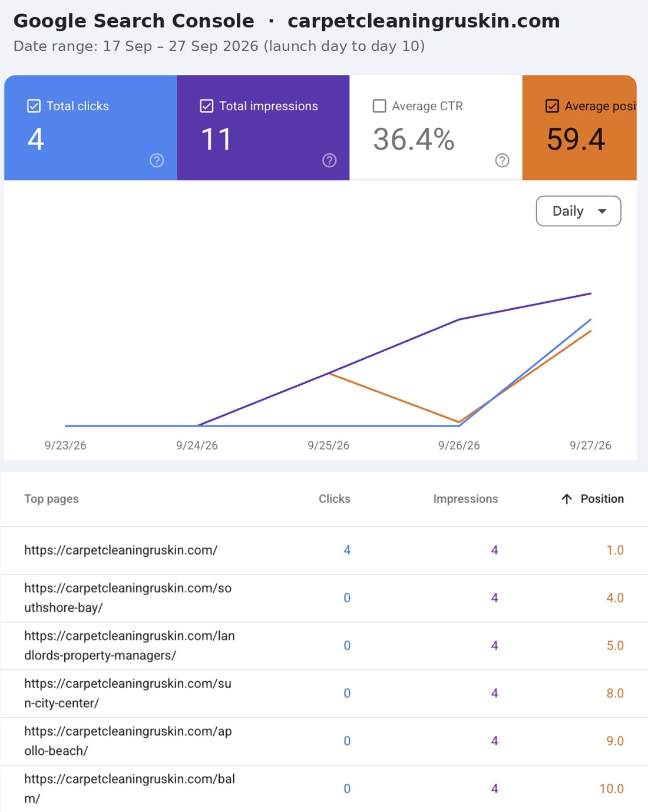The image size is (648, 812).
Task: Click the clicks value 0 in southshore-bay row
Action: [347, 598]
